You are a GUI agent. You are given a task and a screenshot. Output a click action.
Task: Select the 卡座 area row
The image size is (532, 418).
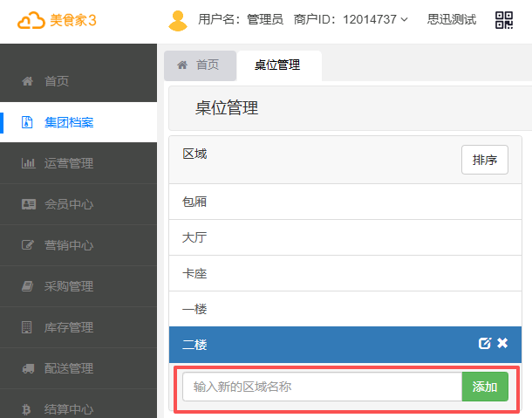coord(344,273)
